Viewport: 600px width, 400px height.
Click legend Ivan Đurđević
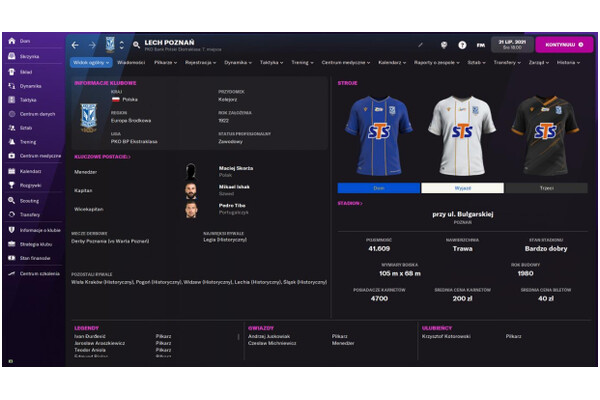click(x=90, y=336)
